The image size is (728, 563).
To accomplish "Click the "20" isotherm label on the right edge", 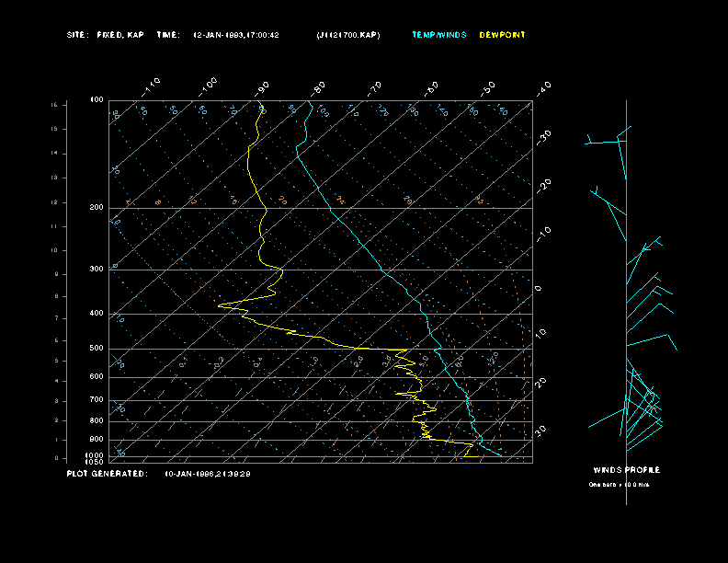I will pyautogui.click(x=540, y=383).
